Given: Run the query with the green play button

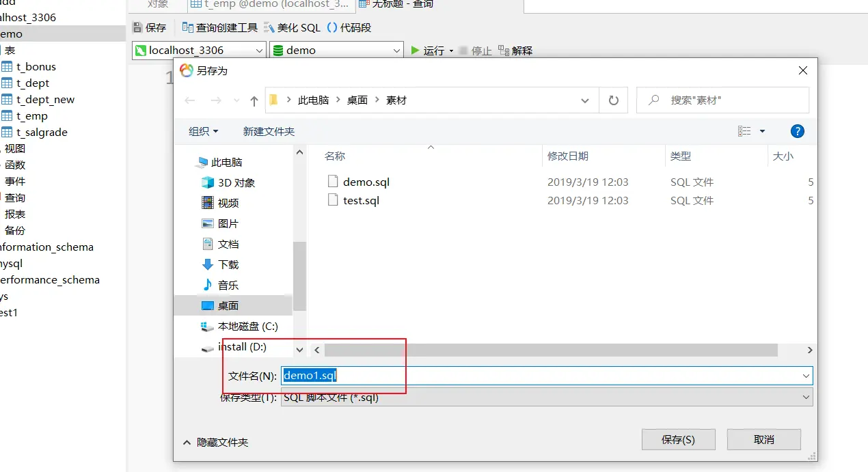Looking at the screenshot, I should (428, 51).
